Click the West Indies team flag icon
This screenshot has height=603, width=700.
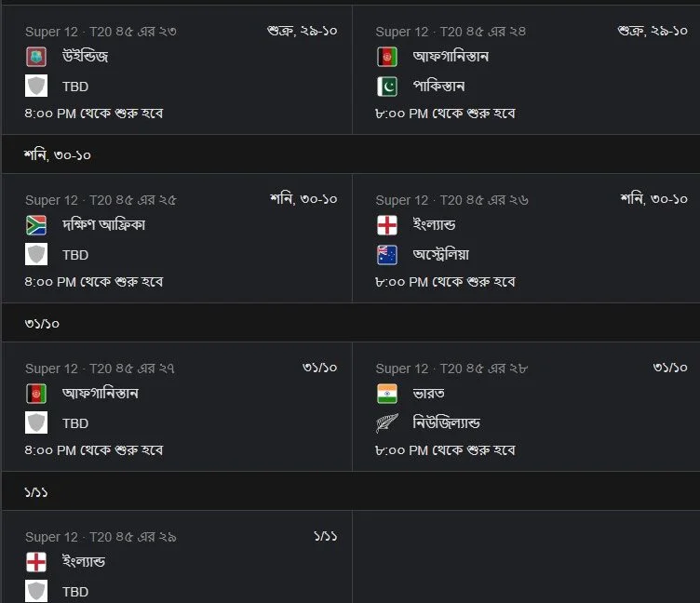(x=36, y=57)
